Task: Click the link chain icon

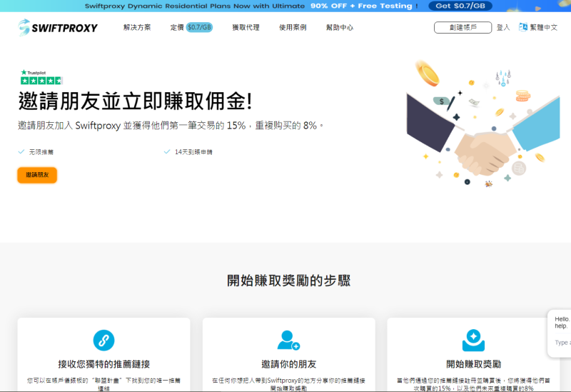Action: click(x=103, y=341)
